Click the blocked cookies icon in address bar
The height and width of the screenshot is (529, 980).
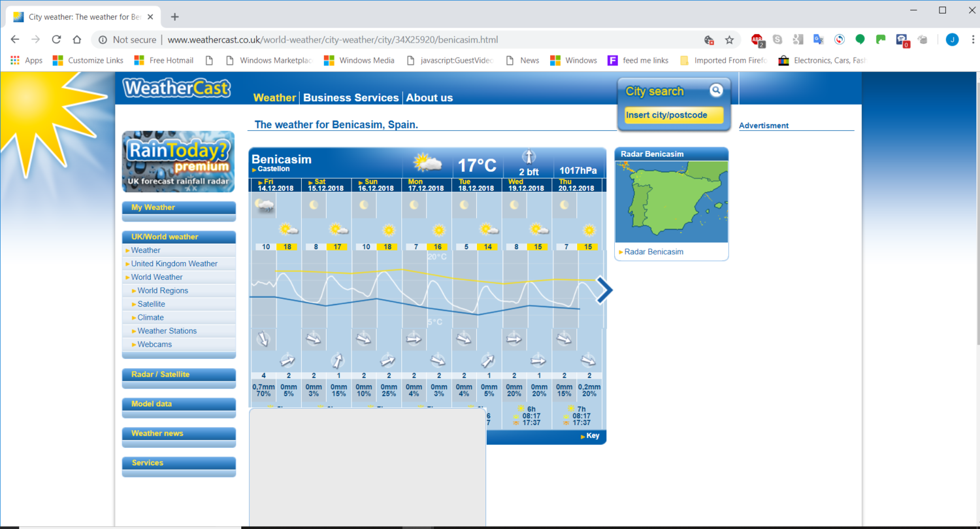pos(709,40)
